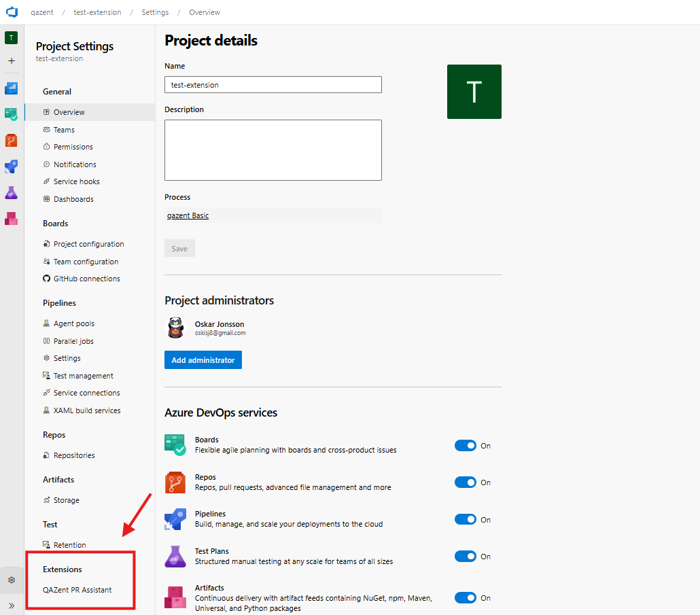Open Service hooks settings
The image size is (700, 615).
pos(90,181)
